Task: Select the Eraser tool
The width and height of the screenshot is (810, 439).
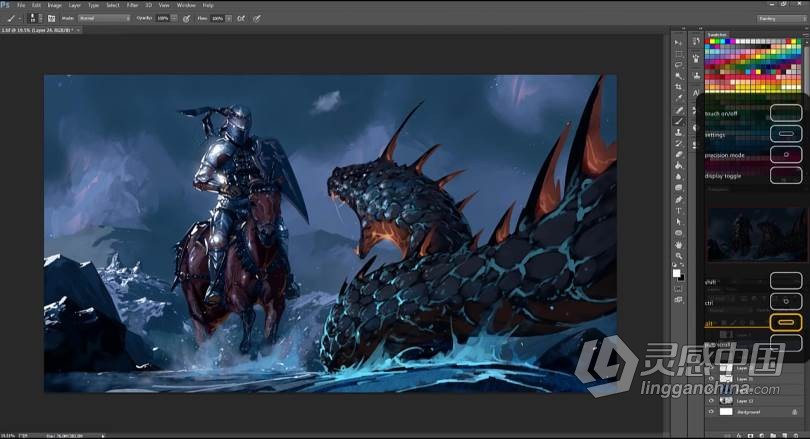Action: pyautogui.click(x=678, y=154)
